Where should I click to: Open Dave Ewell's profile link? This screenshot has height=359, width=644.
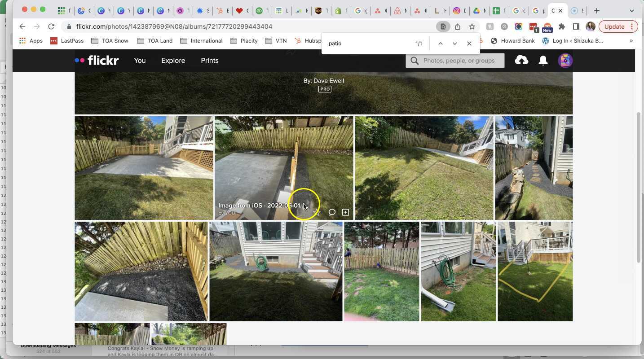[x=328, y=81]
